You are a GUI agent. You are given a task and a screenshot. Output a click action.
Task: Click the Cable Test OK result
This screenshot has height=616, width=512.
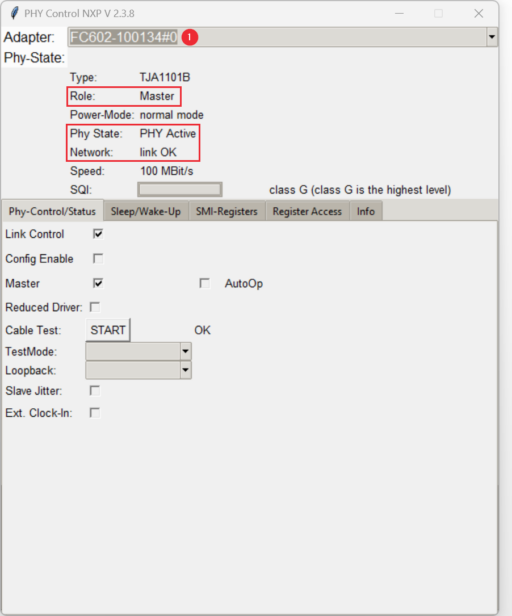(x=202, y=330)
